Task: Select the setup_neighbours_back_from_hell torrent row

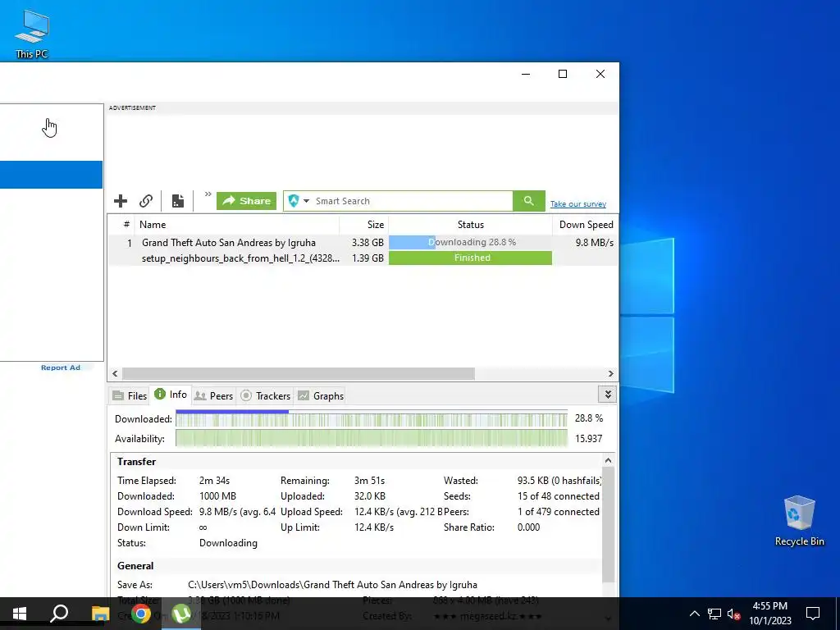Action: tap(363, 258)
